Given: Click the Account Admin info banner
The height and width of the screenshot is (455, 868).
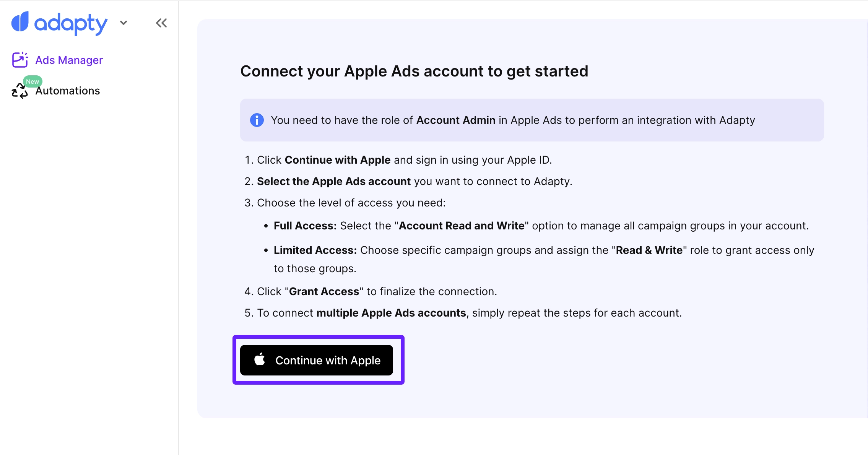Looking at the screenshot, I should pos(532,120).
